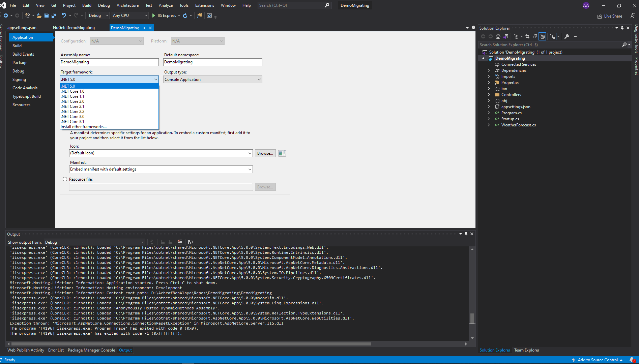Click the Search Solution Explorer field
Image resolution: width=639 pixels, height=364 pixels.
[550, 45]
